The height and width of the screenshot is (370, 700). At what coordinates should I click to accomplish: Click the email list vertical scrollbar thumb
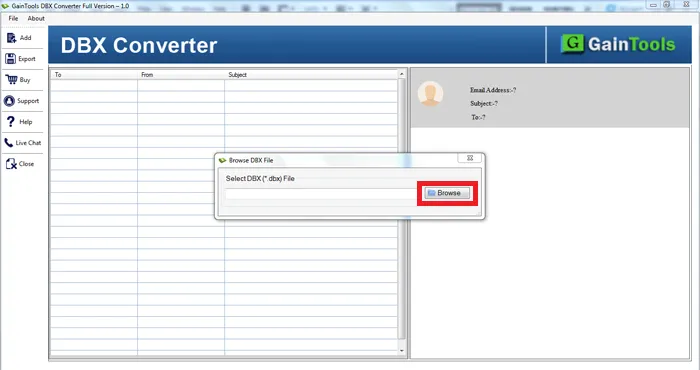pyautogui.click(x=401, y=209)
